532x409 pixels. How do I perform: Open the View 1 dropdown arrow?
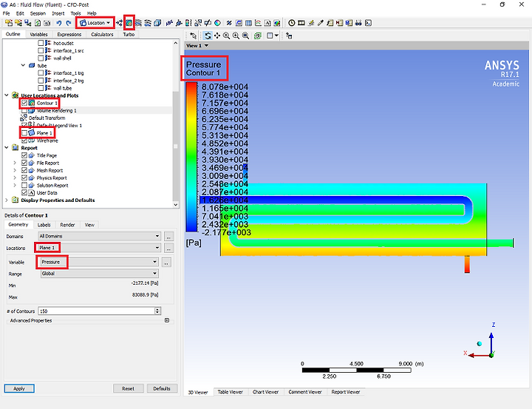(206, 46)
